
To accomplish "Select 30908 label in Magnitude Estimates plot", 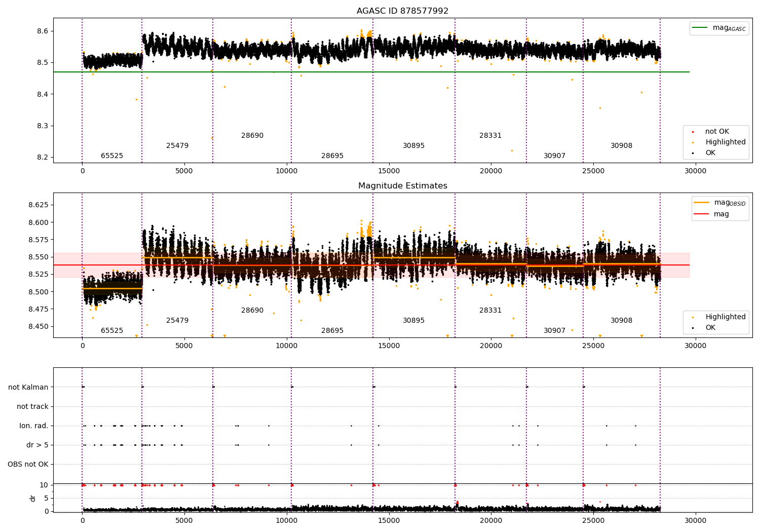I will pos(622,321).
